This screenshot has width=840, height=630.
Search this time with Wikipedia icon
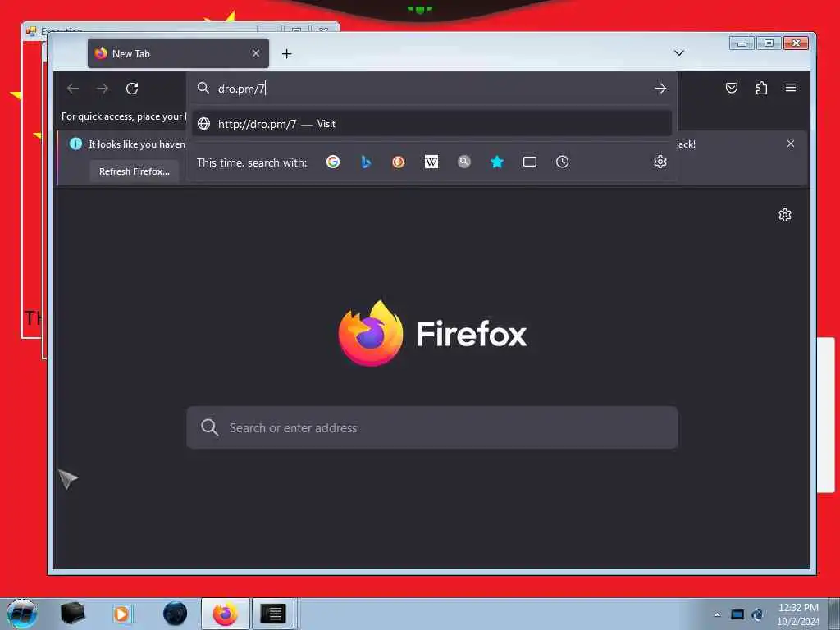coord(431,162)
